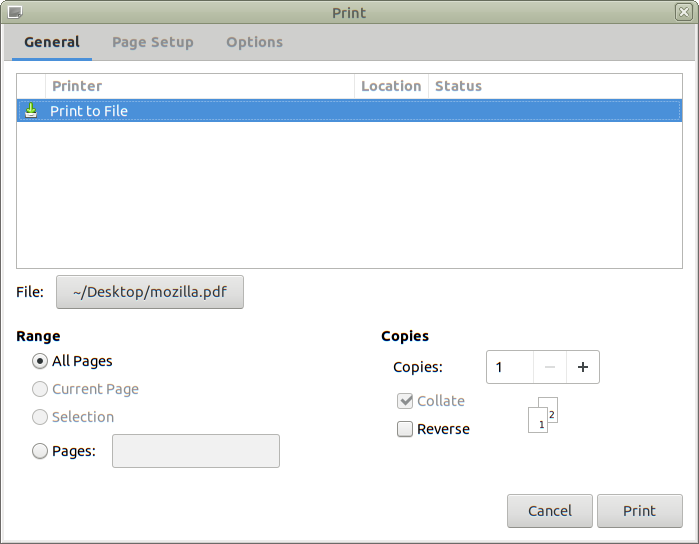Select the Current Page radio option

pyautogui.click(x=40, y=389)
